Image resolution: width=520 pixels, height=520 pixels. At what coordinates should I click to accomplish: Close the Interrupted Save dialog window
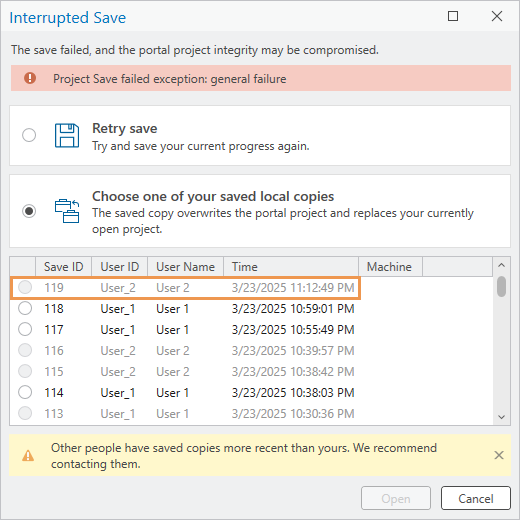click(x=497, y=16)
